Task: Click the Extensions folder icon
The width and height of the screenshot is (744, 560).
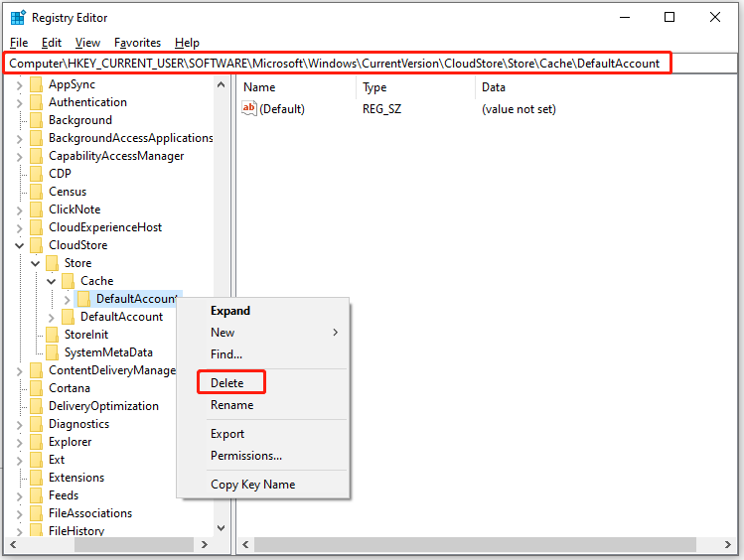Action: pos(36,478)
